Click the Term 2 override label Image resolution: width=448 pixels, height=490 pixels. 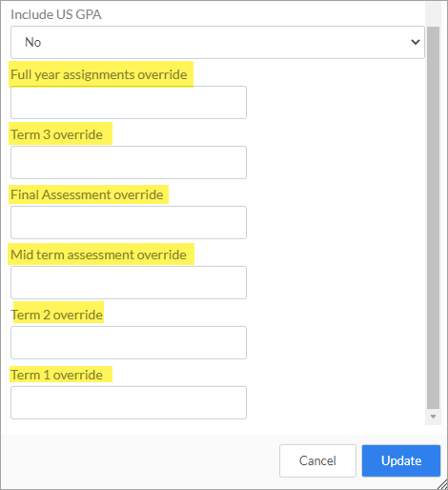57,315
